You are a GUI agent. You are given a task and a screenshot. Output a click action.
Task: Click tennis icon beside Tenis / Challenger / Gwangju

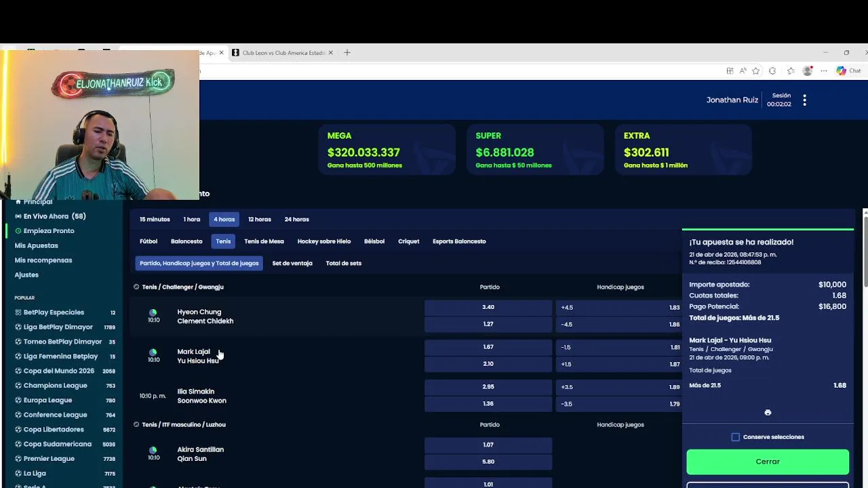click(x=136, y=287)
